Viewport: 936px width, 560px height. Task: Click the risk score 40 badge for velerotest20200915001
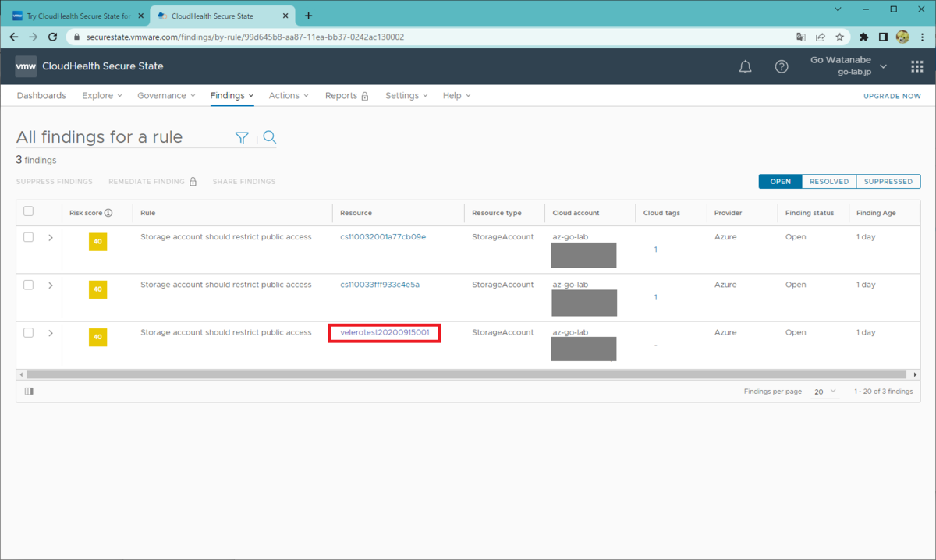97,337
